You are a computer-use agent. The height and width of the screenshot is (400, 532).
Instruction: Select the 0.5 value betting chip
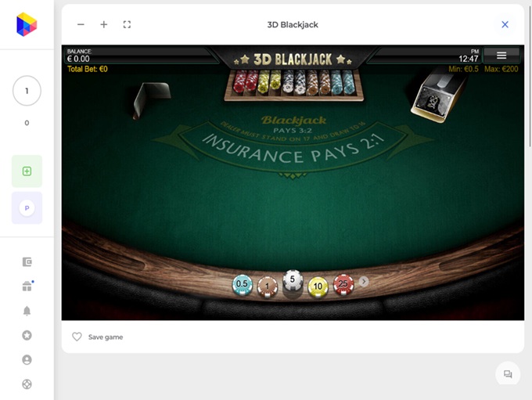(x=242, y=284)
